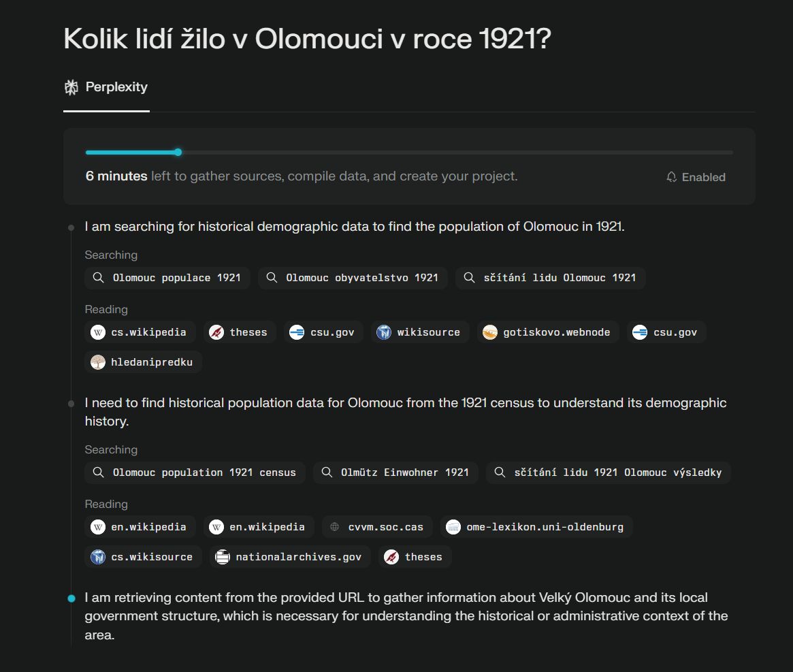Click the Olmütz Einwohner 1921 search chip

coord(395,472)
